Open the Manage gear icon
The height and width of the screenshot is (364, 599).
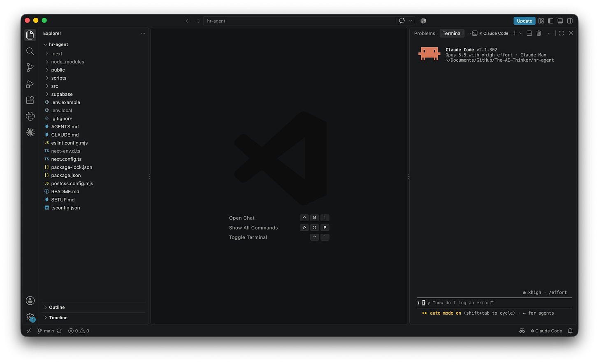(x=30, y=317)
